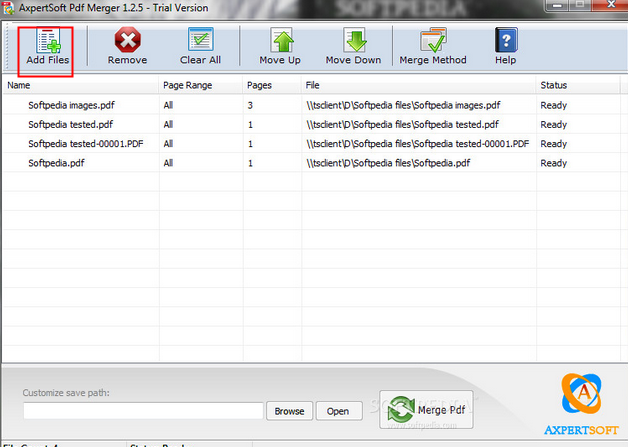Focus the Customize save path field
This screenshot has width=628, height=447.
(143, 411)
